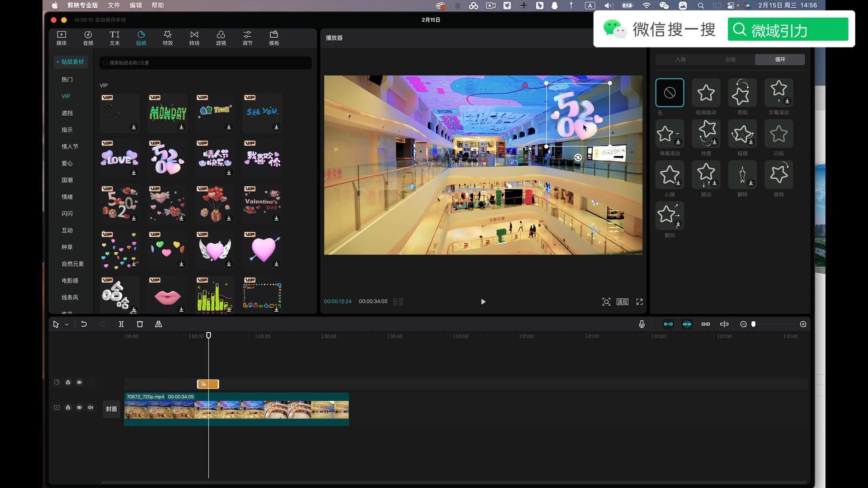This screenshot has width=868, height=488.
Task: Click the sticker search field
Action: point(206,63)
